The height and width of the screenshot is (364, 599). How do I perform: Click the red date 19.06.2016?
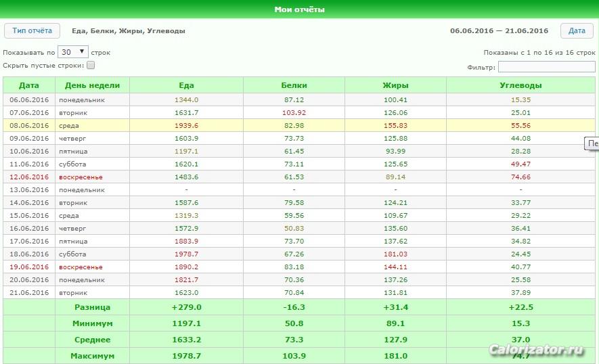click(x=29, y=267)
